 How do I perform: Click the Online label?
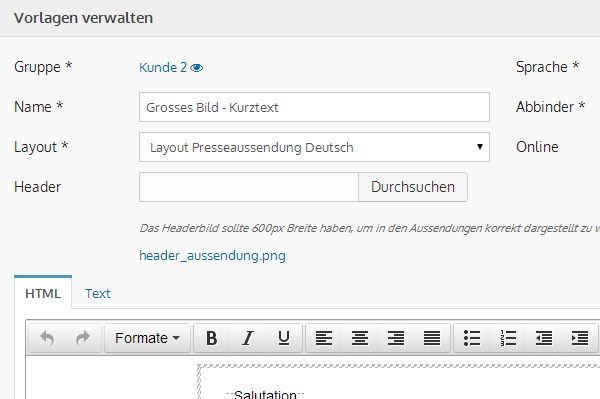[537, 147]
